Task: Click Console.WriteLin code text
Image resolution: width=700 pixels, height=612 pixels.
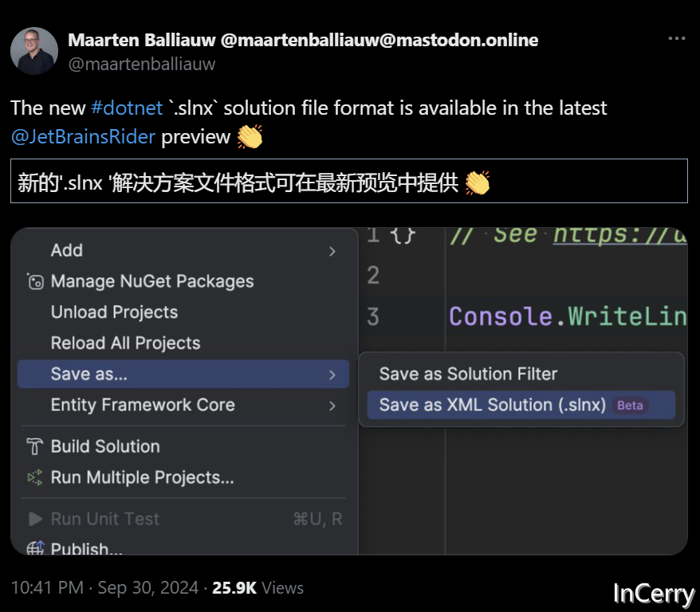Action: point(568,316)
